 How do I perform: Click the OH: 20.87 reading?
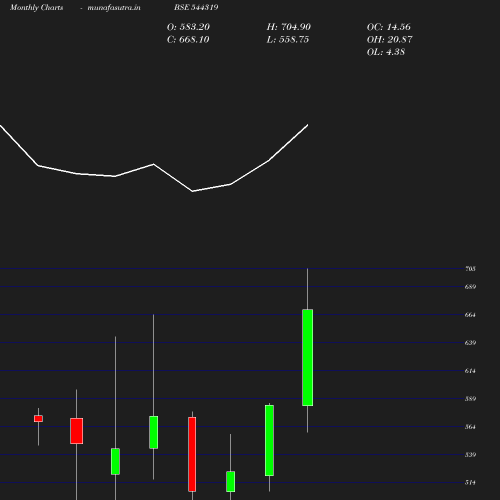pyautogui.click(x=390, y=39)
